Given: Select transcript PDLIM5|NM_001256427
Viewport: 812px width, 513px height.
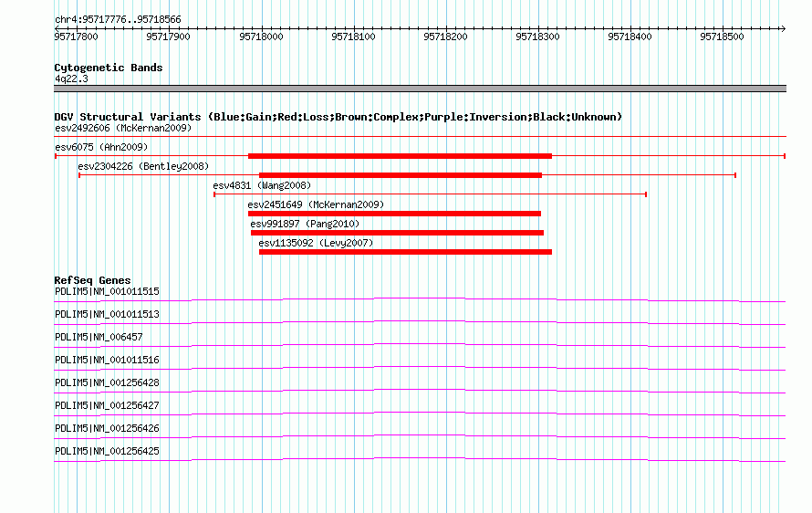Looking at the screenshot, I should tap(107, 405).
